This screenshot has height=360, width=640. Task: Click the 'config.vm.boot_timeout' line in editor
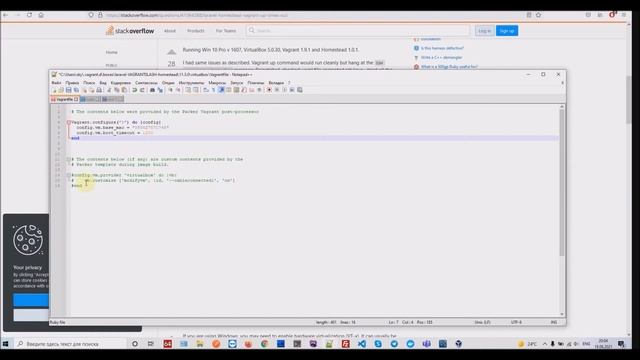(x=115, y=133)
